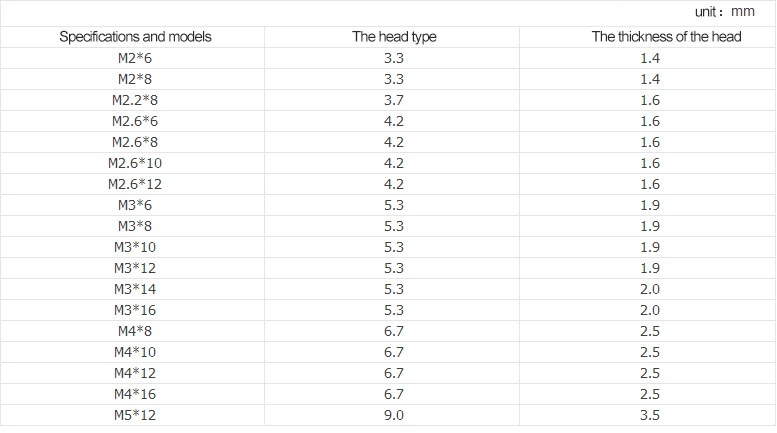The height and width of the screenshot is (433, 777).
Task: Select the M3*14 model cell
Action: [x=135, y=289]
